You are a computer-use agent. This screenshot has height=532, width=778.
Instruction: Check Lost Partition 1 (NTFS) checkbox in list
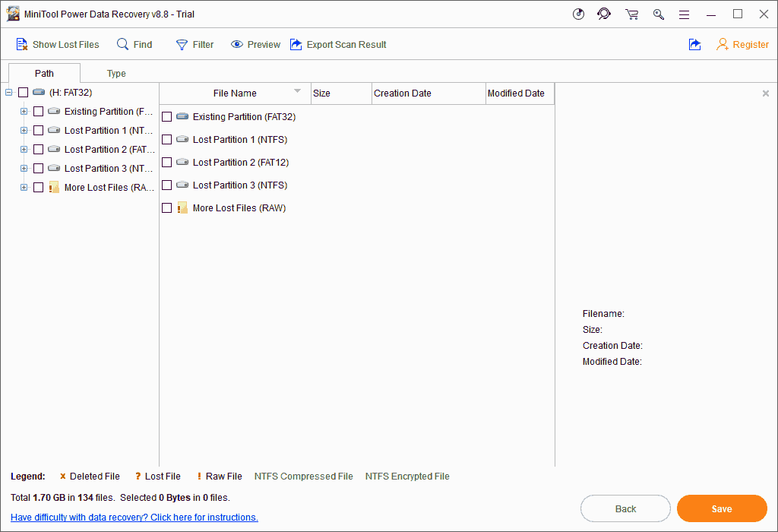pos(166,139)
